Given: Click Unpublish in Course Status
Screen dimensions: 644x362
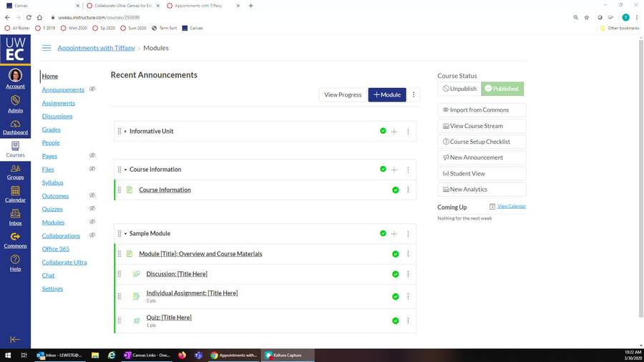Looking at the screenshot, I should coord(459,89).
